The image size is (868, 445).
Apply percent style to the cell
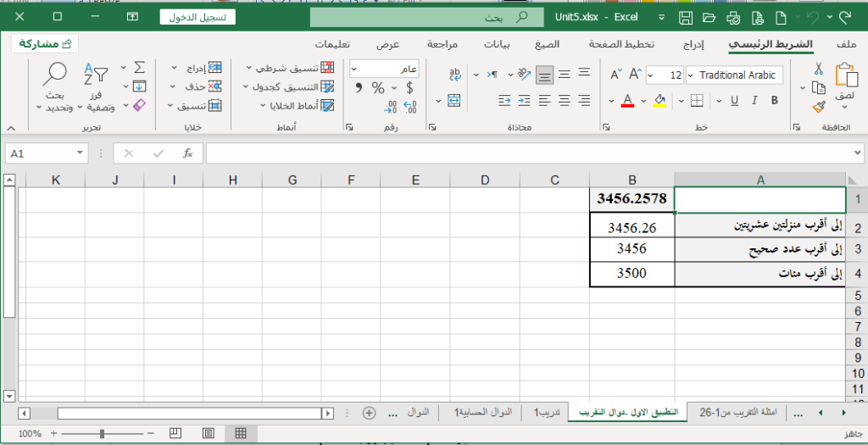point(378,87)
